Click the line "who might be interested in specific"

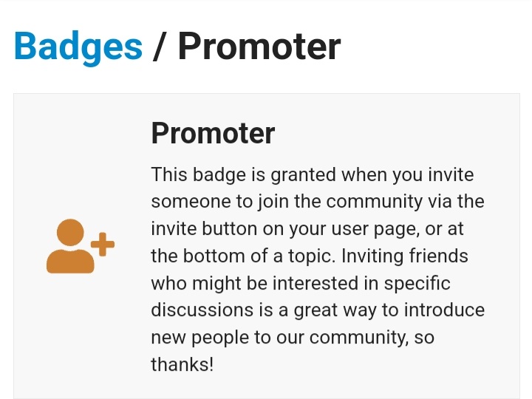coord(300,284)
